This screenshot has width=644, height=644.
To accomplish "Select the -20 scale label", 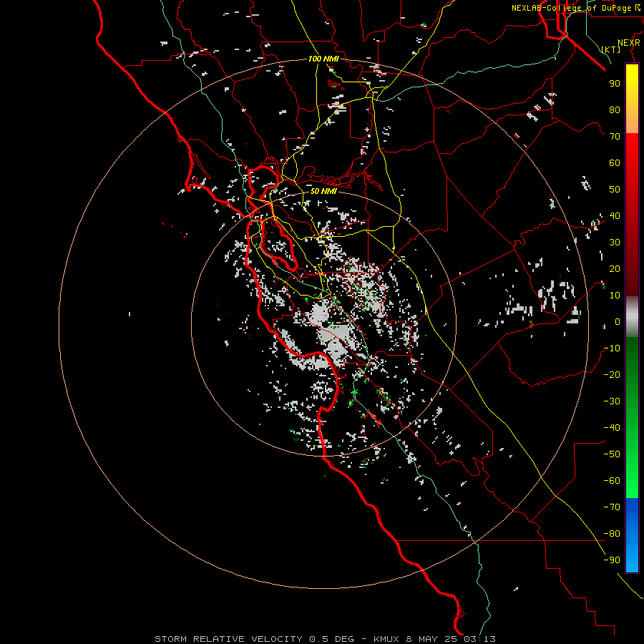I will [x=612, y=374].
